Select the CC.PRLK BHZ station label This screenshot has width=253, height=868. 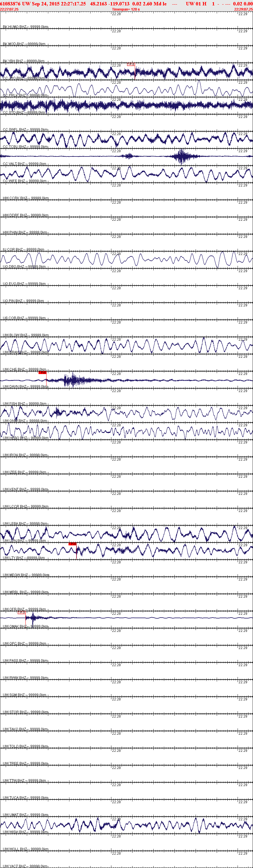point(25,95)
